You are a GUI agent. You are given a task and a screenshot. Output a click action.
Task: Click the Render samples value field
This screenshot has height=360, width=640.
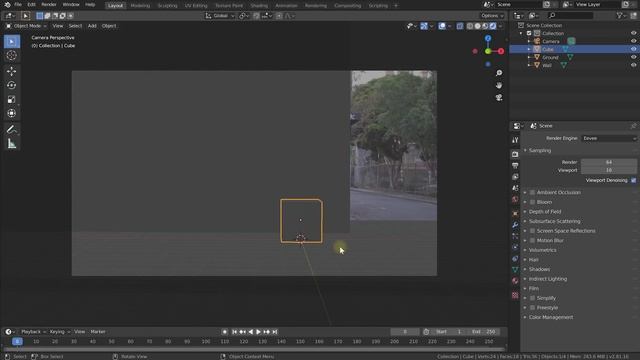pos(609,162)
